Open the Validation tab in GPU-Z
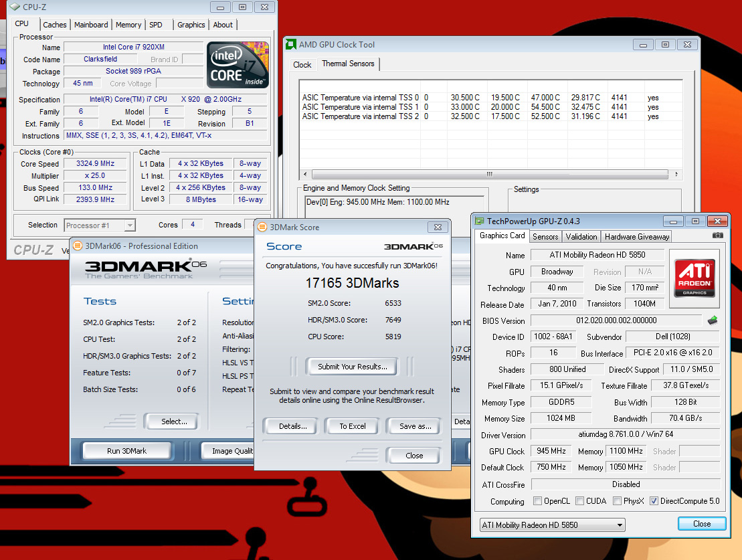742x560 pixels. tap(581, 237)
